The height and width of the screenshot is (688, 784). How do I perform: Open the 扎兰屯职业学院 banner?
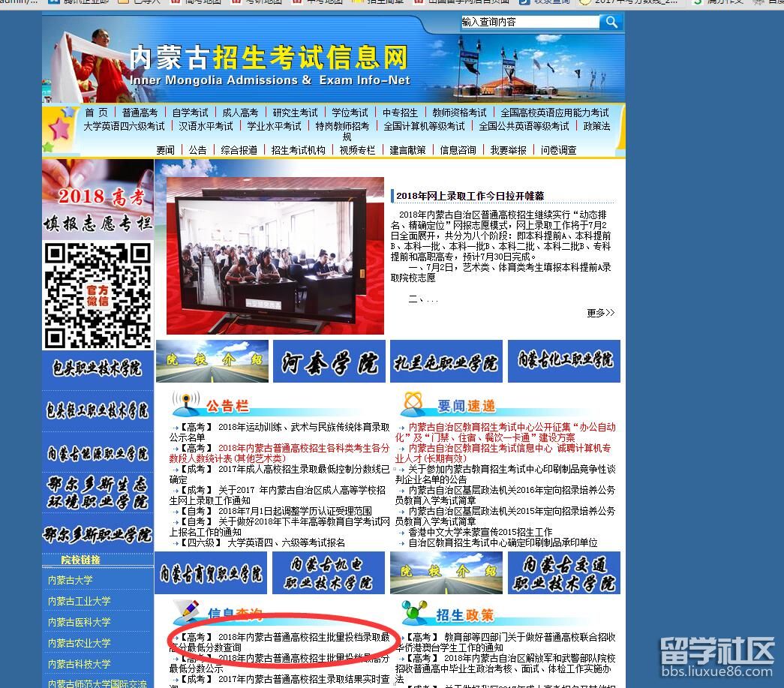click(446, 362)
